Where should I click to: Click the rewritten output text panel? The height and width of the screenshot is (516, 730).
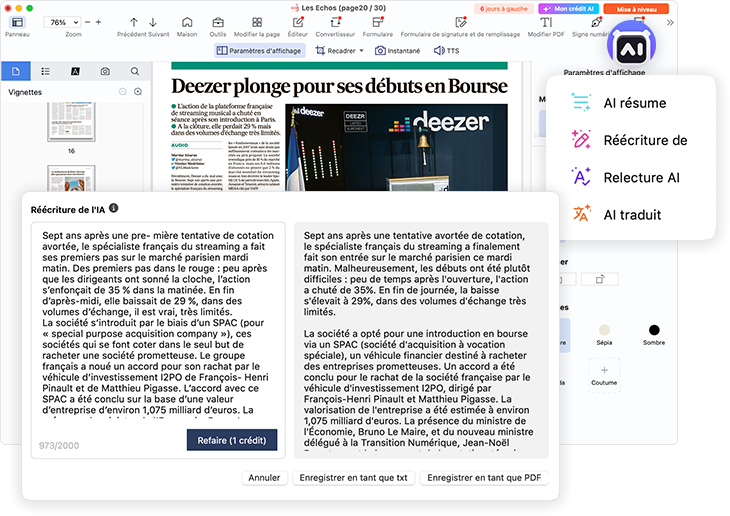tap(421, 340)
